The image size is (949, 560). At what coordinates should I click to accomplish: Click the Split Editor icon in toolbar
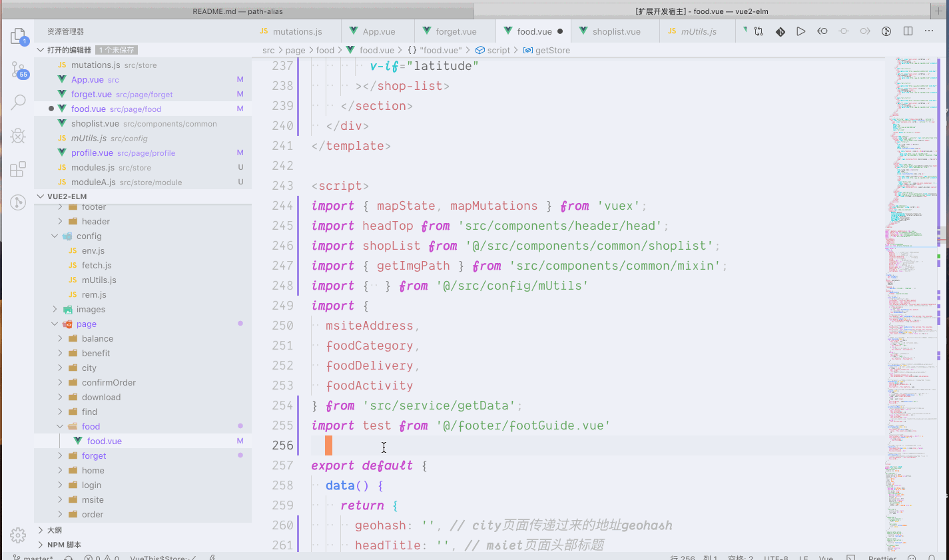tap(908, 31)
